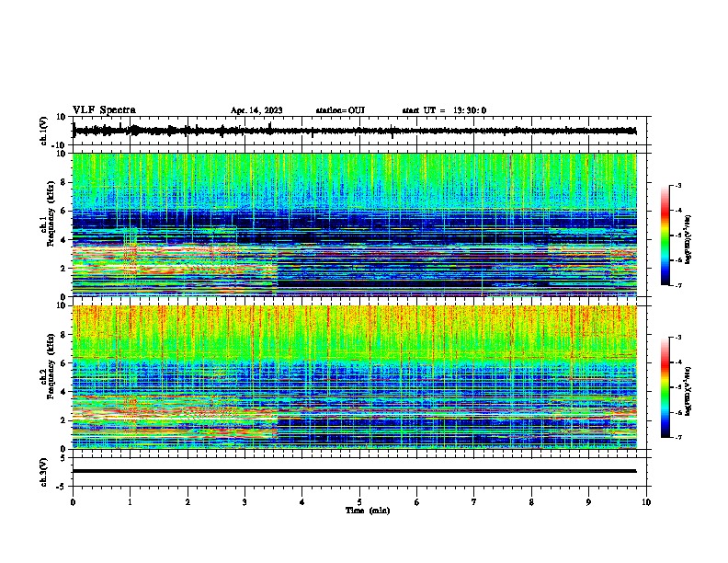Select the date text "Apr. 14, 2023"
Viewport: 728px width, 563px height.
(256, 110)
